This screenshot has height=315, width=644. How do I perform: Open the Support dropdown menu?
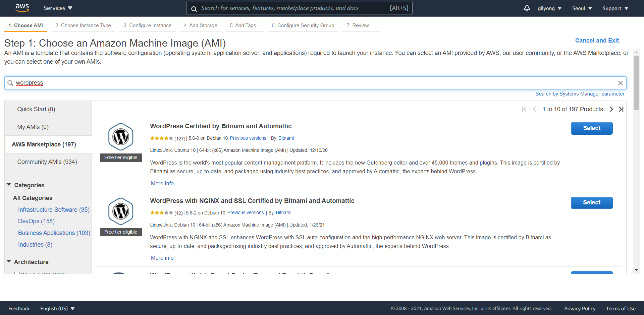pyautogui.click(x=615, y=8)
